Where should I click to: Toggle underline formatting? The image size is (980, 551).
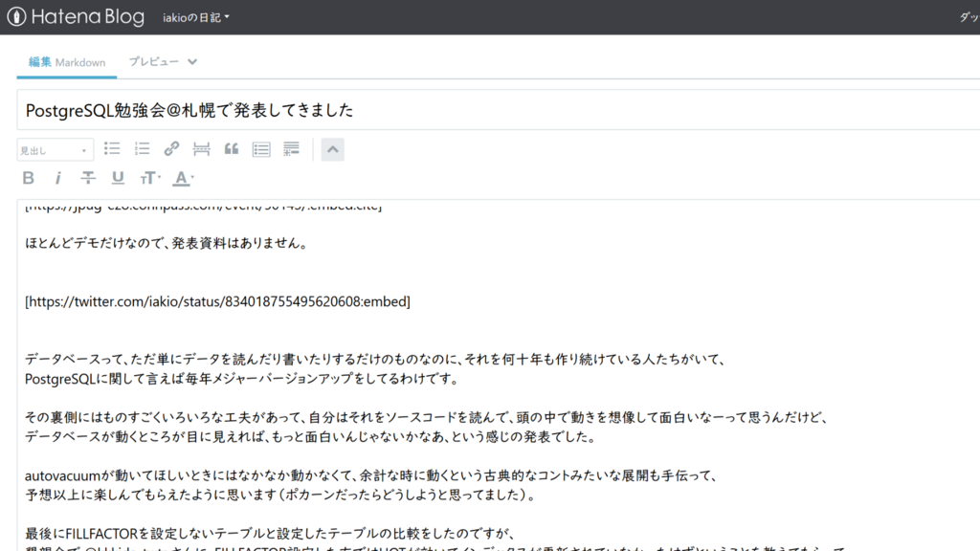(116, 177)
